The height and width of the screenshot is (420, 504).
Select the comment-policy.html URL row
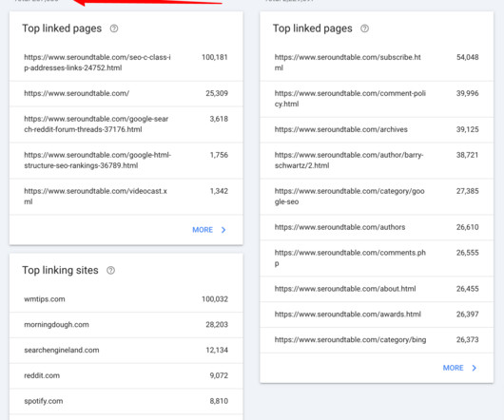377,99
